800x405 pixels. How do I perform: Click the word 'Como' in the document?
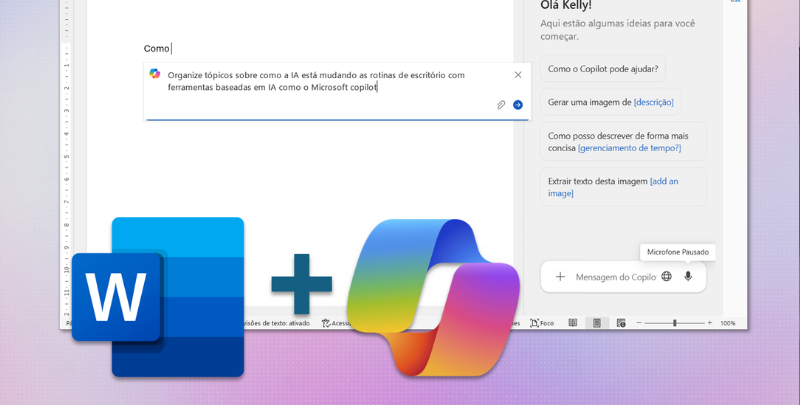[x=157, y=48]
